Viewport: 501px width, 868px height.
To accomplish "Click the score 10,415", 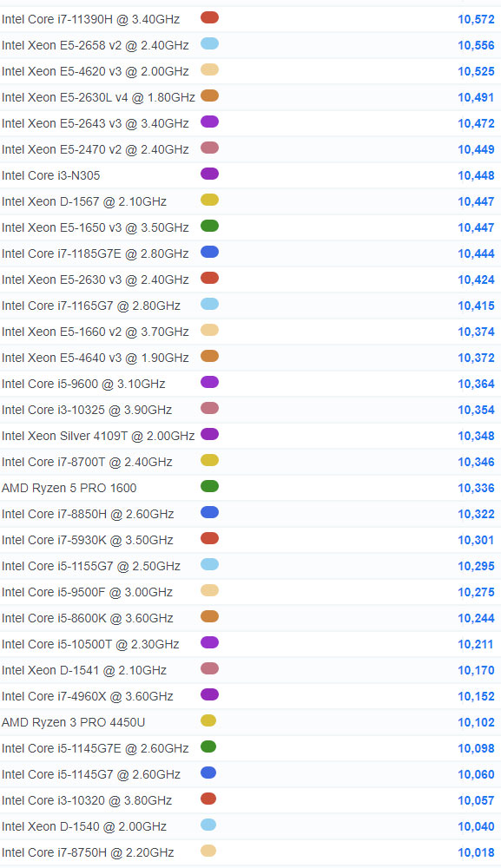I will coord(476,306).
